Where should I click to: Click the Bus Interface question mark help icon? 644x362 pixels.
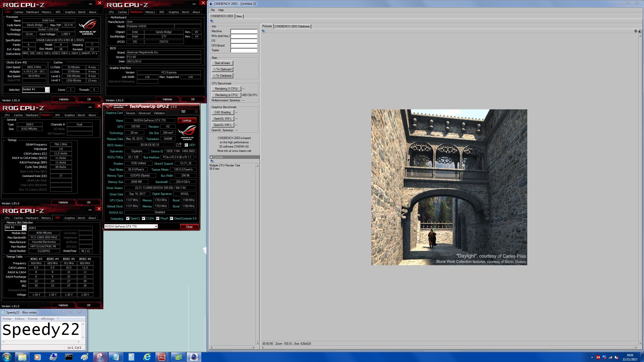pos(195,157)
